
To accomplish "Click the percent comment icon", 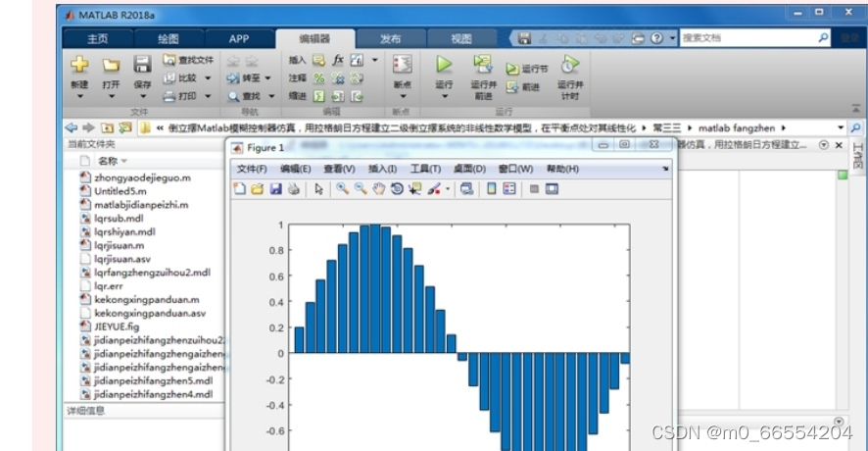I will 319,78.
